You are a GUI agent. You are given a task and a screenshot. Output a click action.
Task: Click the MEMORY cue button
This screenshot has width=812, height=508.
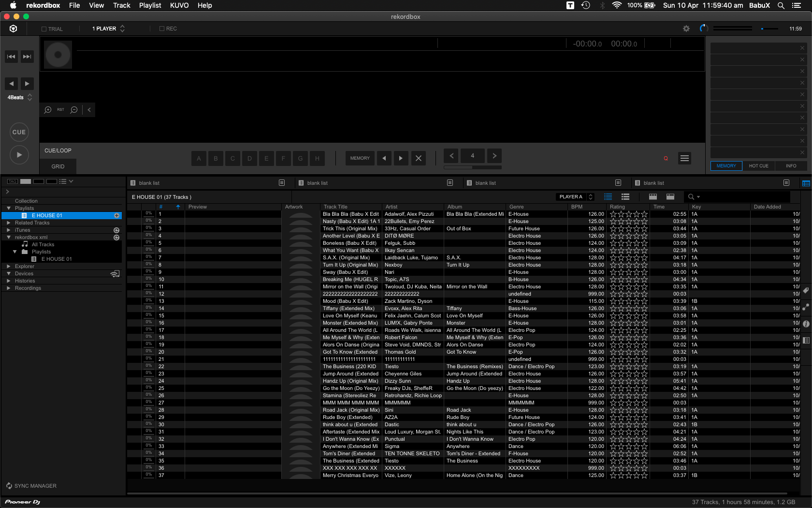pyautogui.click(x=360, y=158)
